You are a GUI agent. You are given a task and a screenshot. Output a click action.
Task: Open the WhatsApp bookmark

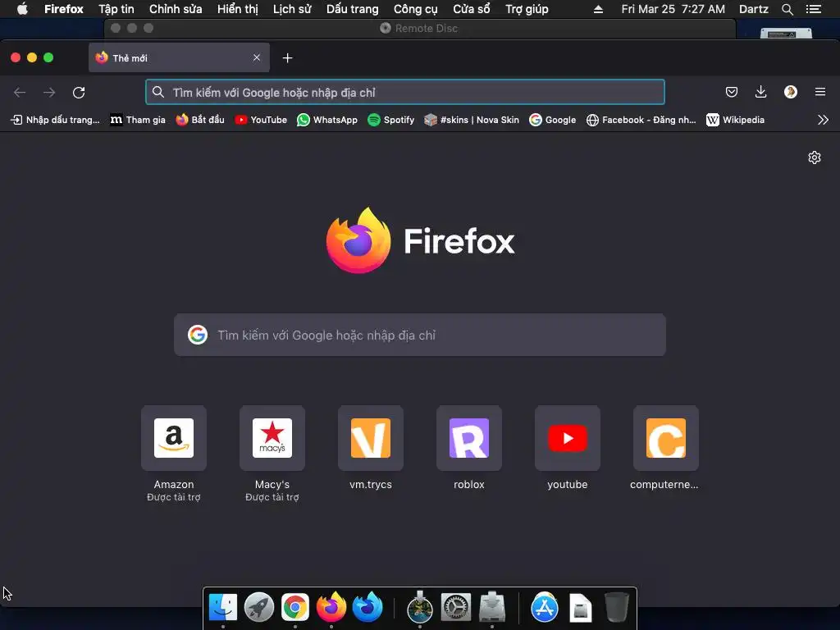[x=327, y=120]
